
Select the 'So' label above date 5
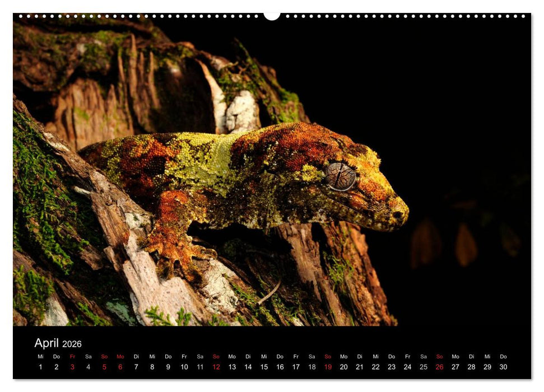point(104,356)
